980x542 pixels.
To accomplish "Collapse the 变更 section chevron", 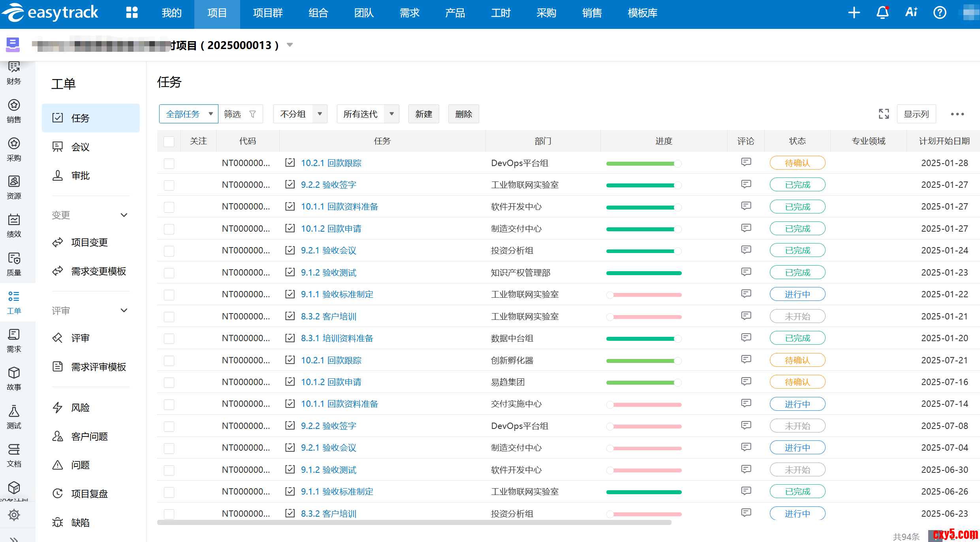I will coord(124,215).
